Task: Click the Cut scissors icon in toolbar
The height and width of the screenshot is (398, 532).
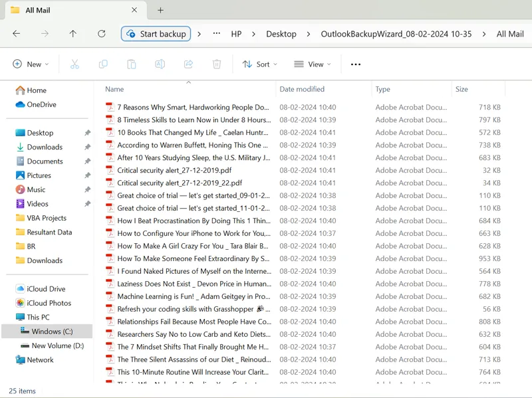Action: (x=74, y=64)
